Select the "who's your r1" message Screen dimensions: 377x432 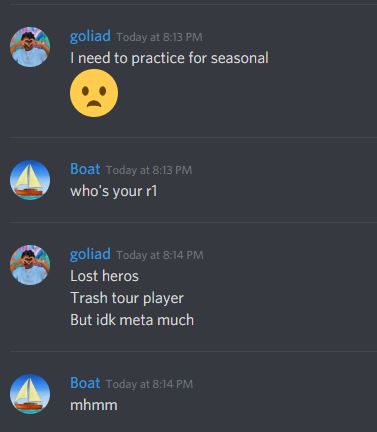click(114, 191)
